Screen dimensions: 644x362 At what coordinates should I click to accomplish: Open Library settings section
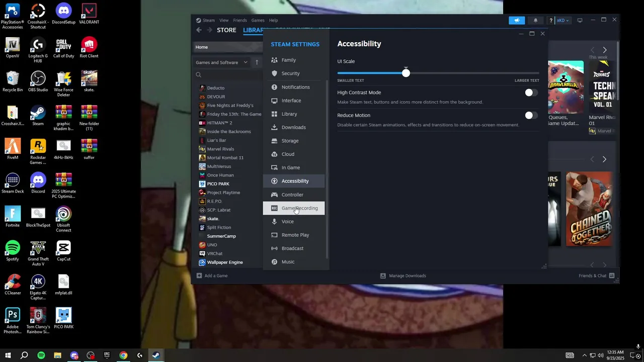coord(294,114)
